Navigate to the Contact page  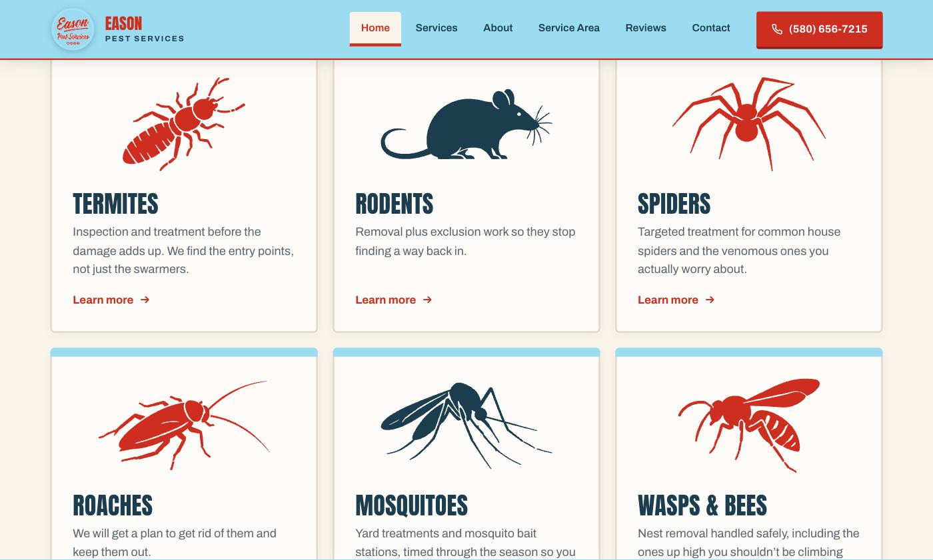[x=711, y=28]
